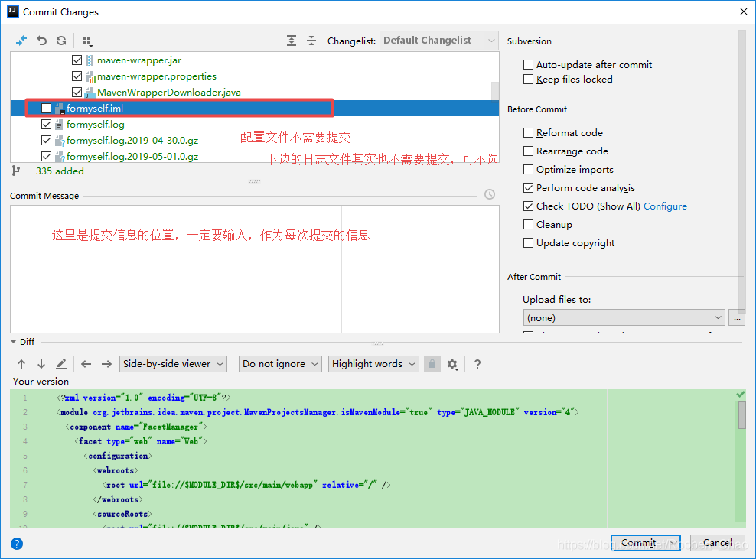Click the Collapse All icon
The height and width of the screenshot is (559, 756).
(311, 41)
